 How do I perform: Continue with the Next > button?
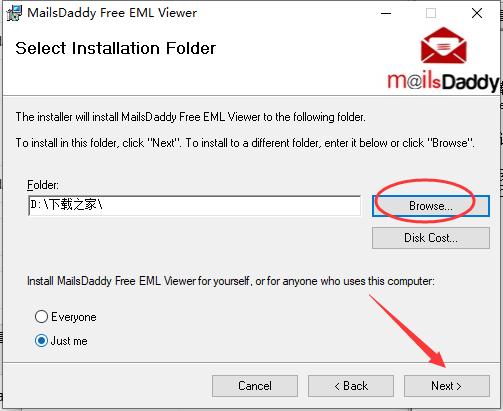[x=447, y=386]
